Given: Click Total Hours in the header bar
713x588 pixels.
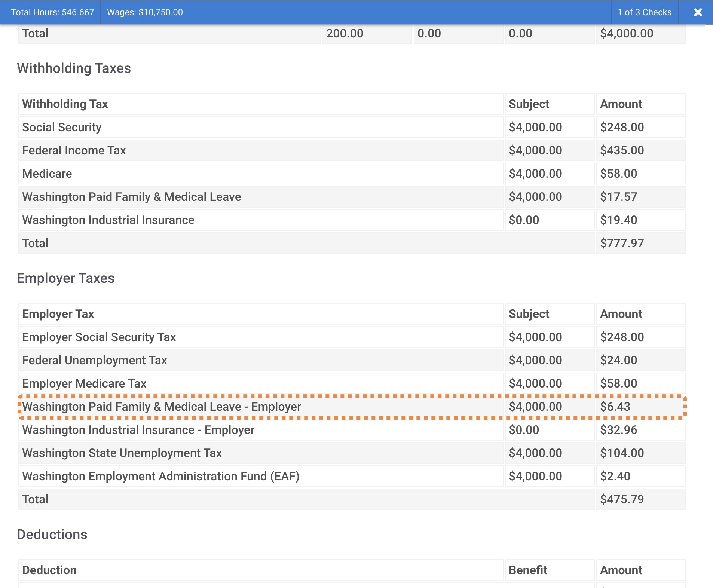Looking at the screenshot, I should pyautogui.click(x=52, y=12).
